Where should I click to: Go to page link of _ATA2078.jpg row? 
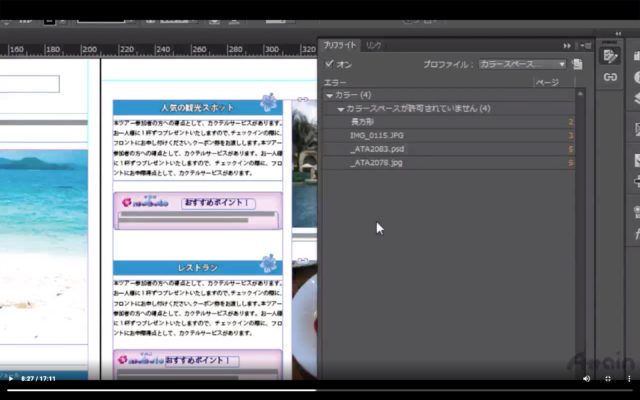(x=571, y=163)
